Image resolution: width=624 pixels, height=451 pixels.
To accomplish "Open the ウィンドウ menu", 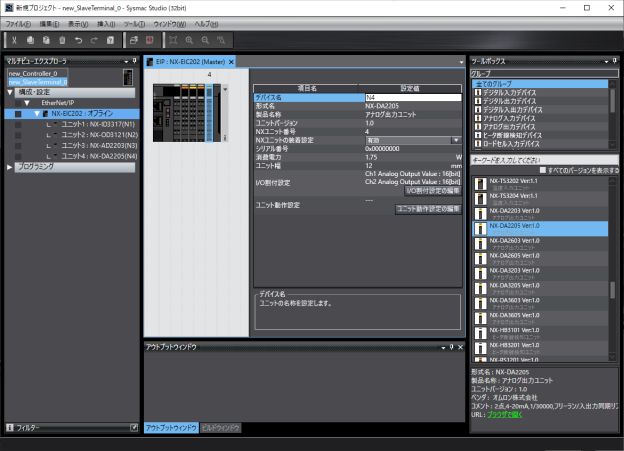I will pyautogui.click(x=170, y=24).
